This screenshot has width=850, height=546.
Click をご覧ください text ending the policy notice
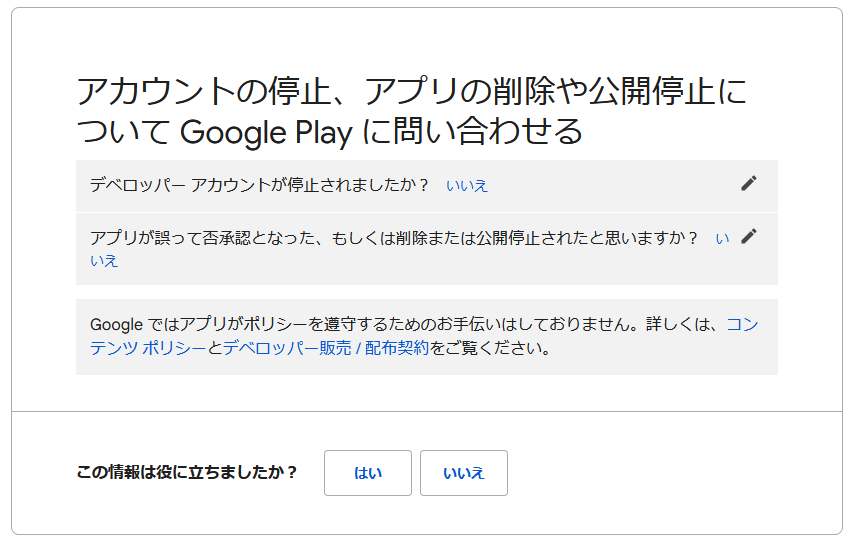point(490,348)
